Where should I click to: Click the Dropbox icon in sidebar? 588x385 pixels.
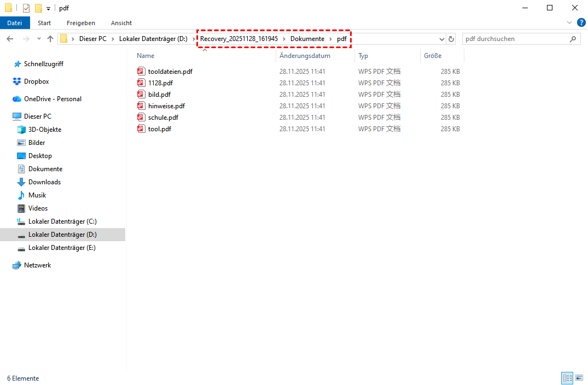click(x=17, y=81)
